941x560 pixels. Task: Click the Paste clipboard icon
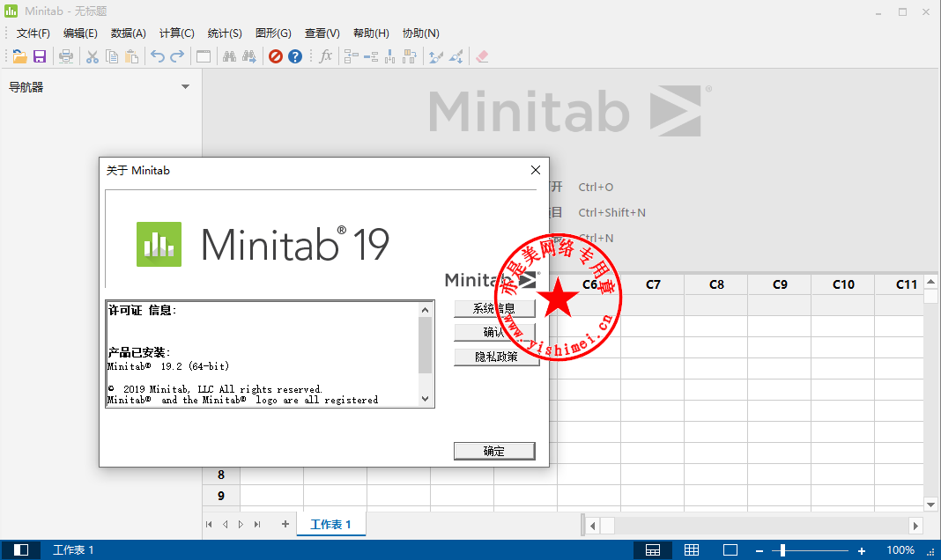[x=131, y=56]
